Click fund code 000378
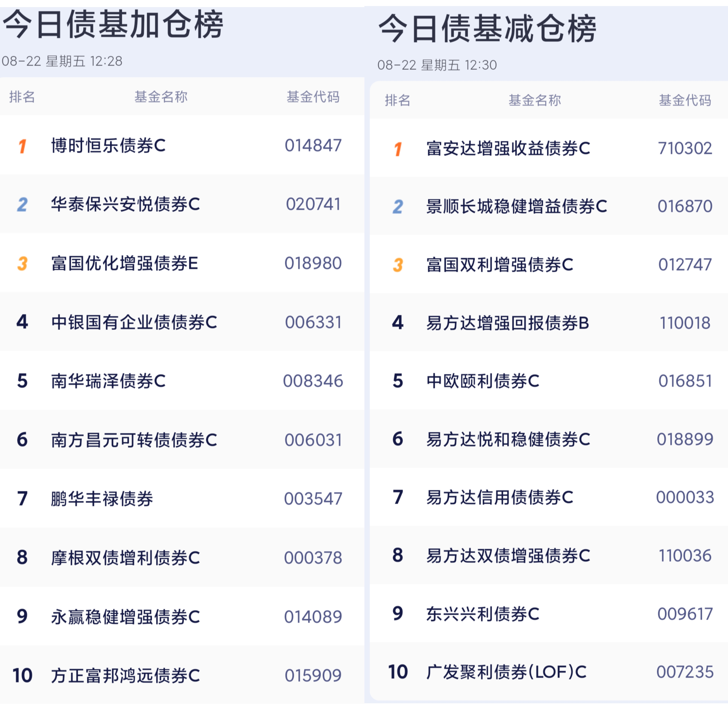Image resolution: width=728 pixels, height=728 pixels. pos(313,558)
